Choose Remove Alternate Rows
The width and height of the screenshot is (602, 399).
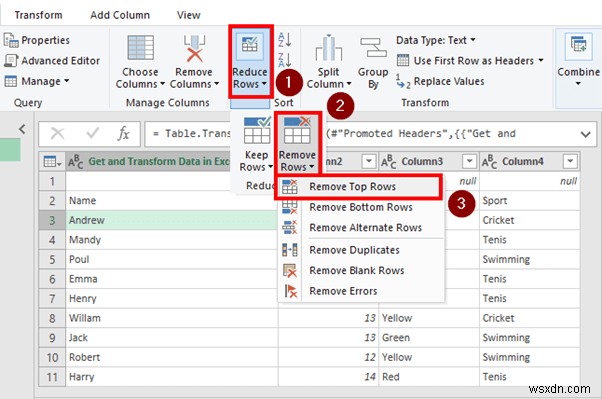(360, 228)
